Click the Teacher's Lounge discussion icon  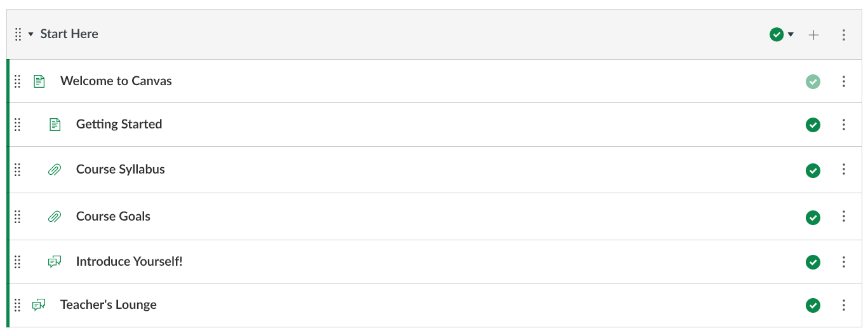point(39,305)
